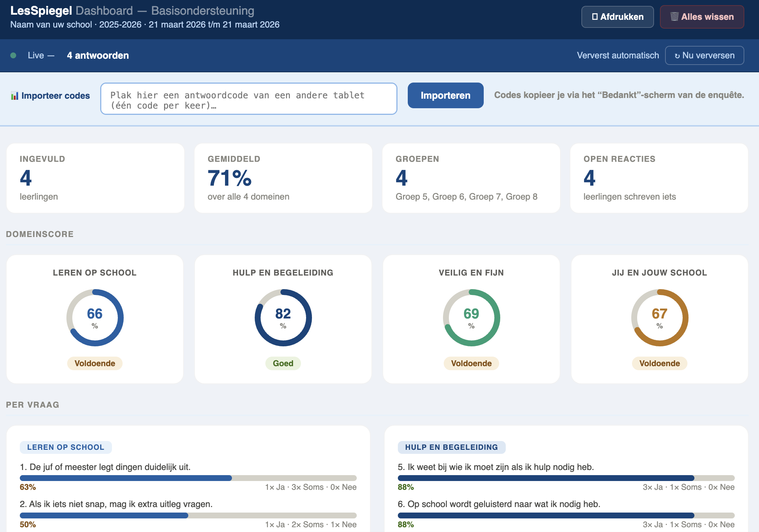
Task: Click the Goed rating badge
Action: tap(283, 363)
